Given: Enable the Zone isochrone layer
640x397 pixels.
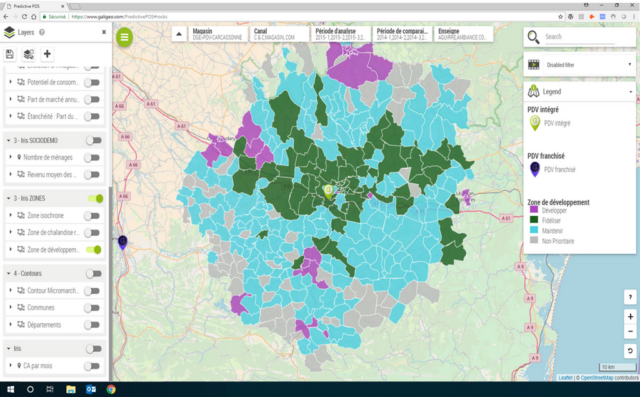Looking at the screenshot, I should [92, 215].
